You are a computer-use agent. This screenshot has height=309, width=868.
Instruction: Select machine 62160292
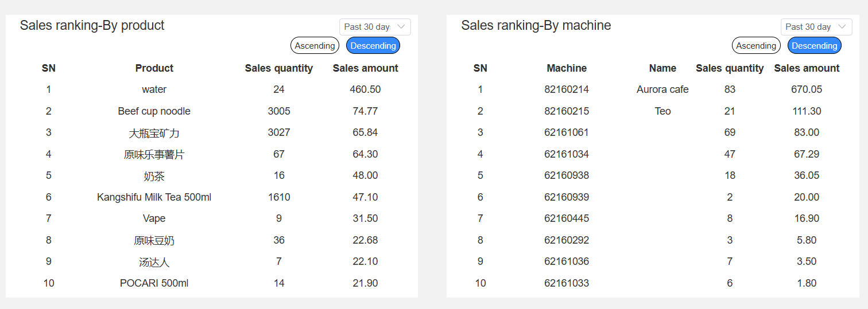click(567, 240)
